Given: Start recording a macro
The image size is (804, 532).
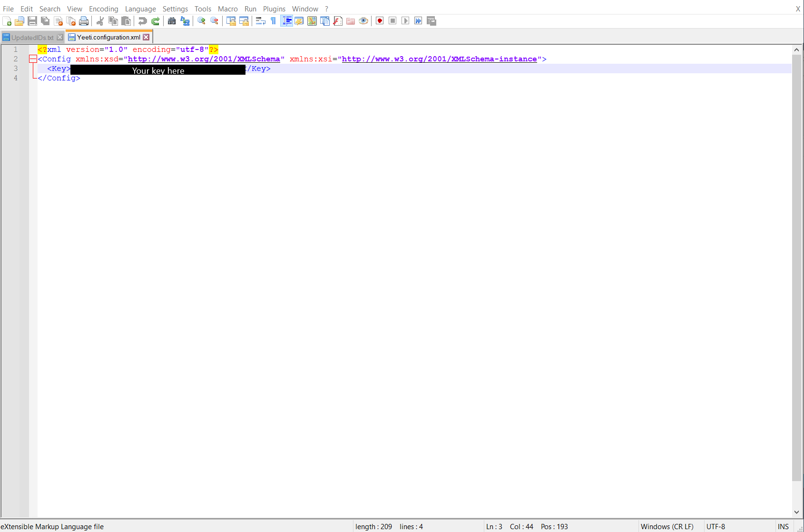Looking at the screenshot, I should [380, 21].
